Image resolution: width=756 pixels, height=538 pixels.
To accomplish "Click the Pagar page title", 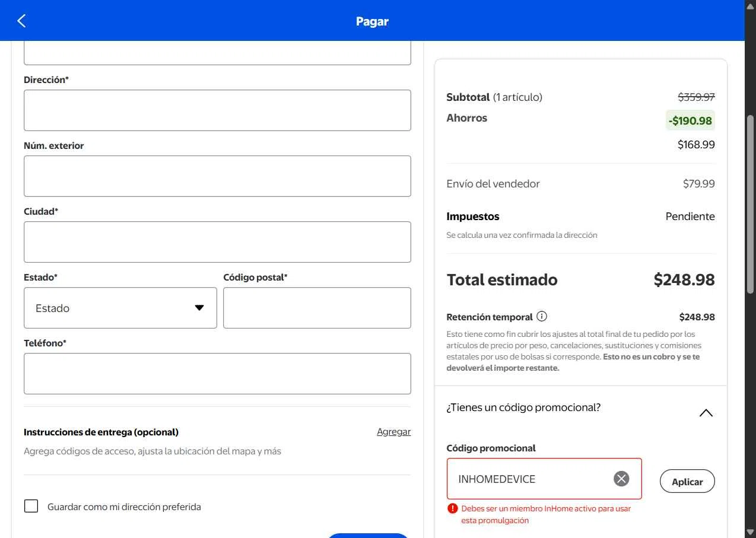I will (x=372, y=21).
